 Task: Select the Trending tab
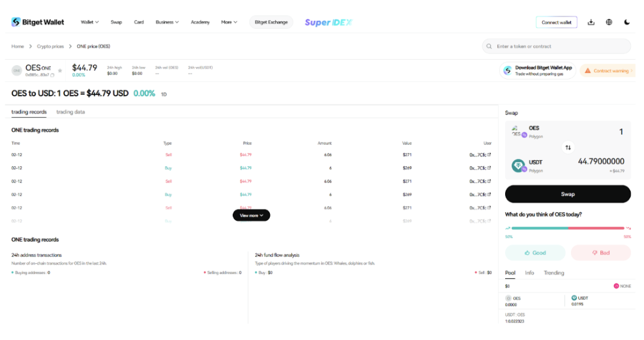(x=554, y=273)
